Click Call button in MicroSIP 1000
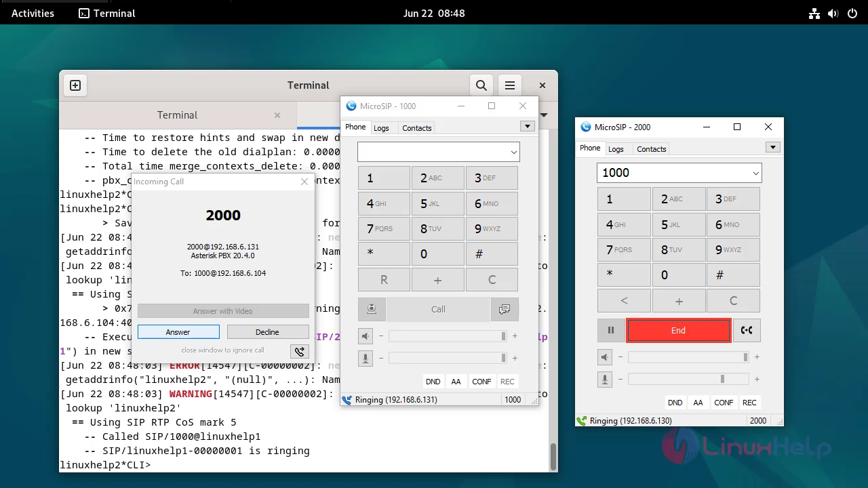Image resolution: width=868 pixels, height=488 pixels. [x=438, y=309]
